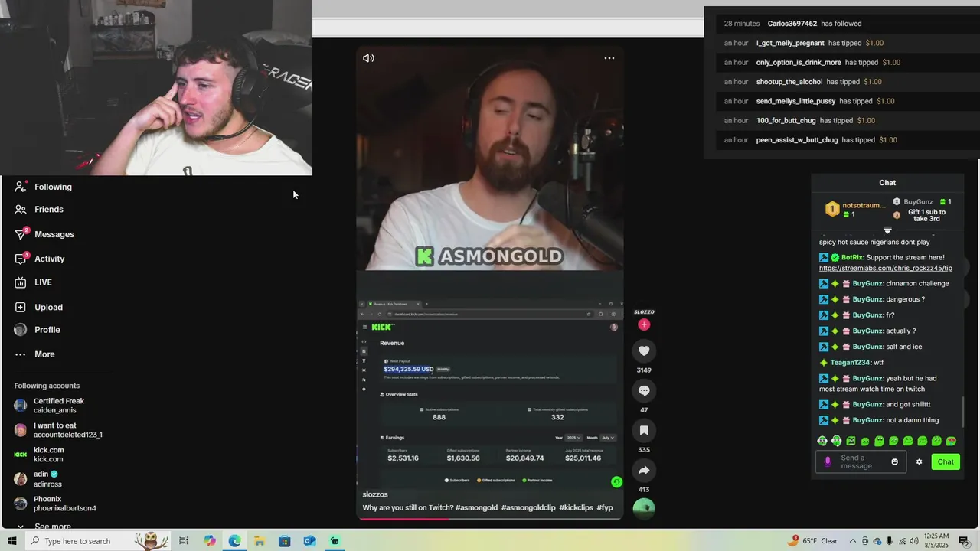Viewport: 980px width, 551px height.
Task: Click the purple microphone icon in chat input
Action: point(828,461)
